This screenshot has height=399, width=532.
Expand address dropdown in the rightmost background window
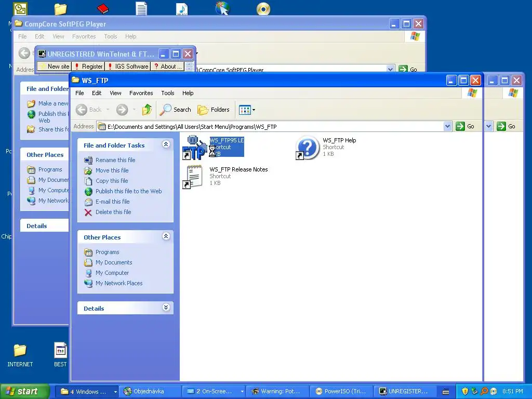point(488,127)
